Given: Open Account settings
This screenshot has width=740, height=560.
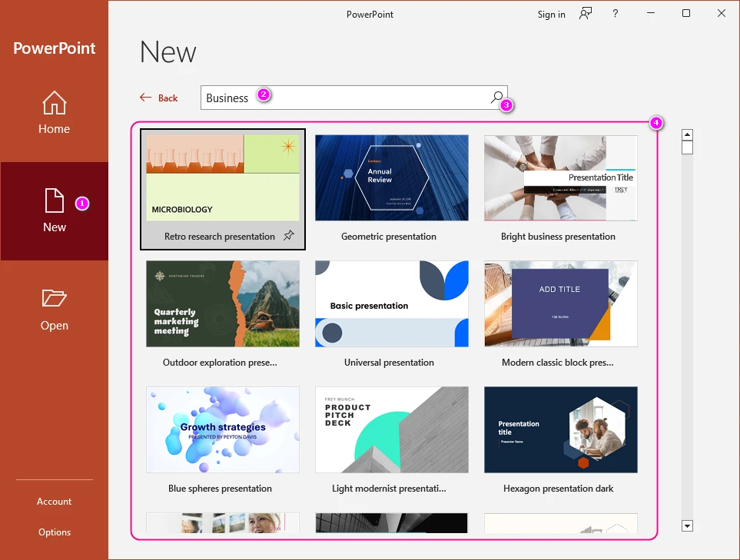Looking at the screenshot, I should click(x=54, y=501).
